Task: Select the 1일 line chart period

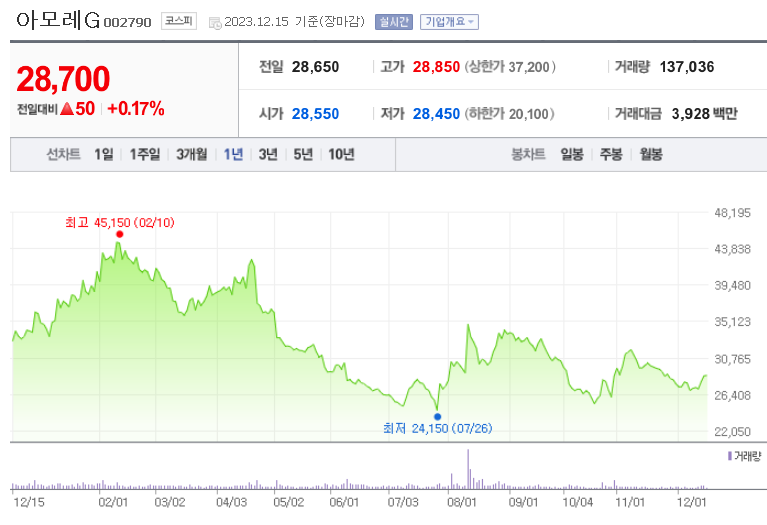Action: point(104,155)
